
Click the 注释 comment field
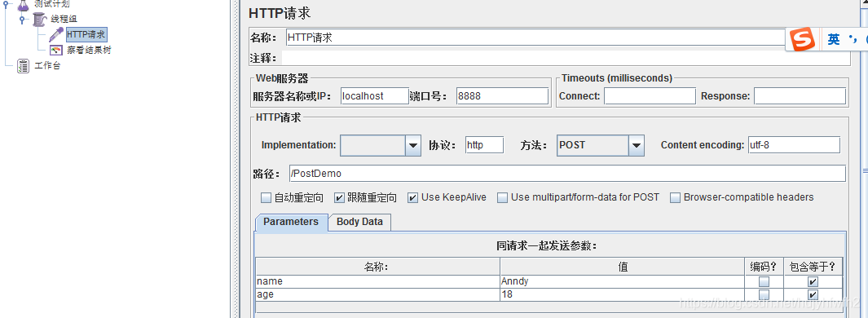click(566, 58)
